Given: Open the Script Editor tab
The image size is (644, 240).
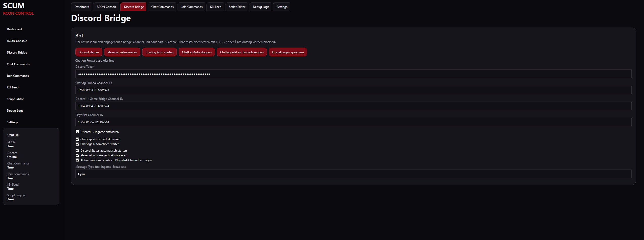Looking at the screenshot, I should pyautogui.click(x=237, y=7).
